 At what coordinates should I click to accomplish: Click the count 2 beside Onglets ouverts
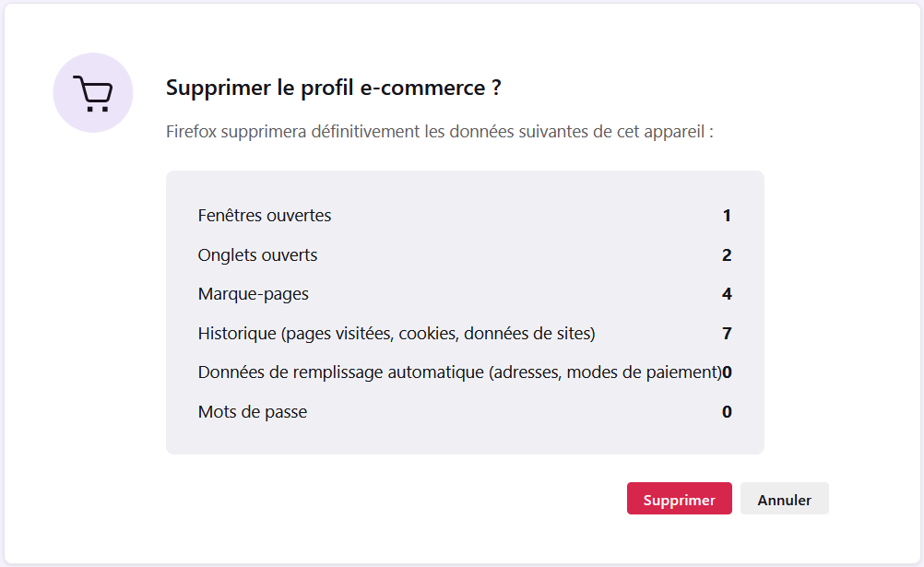(727, 254)
